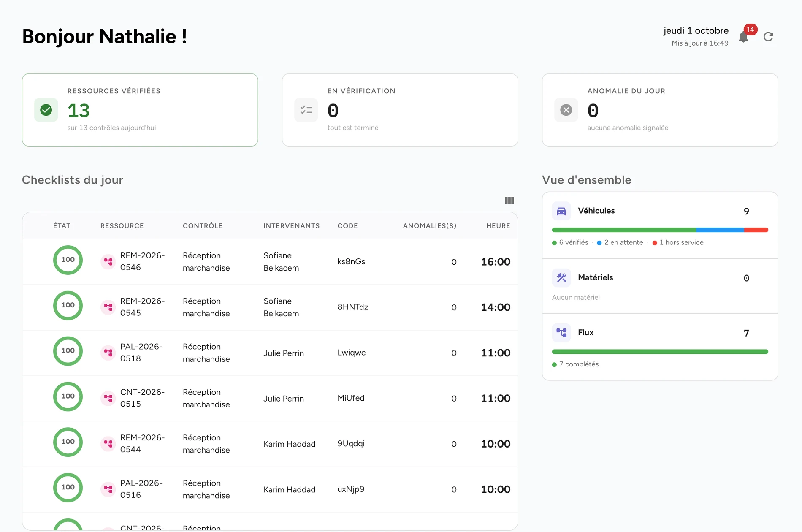Click the flux icon beside REM-2026-0544

point(108,444)
